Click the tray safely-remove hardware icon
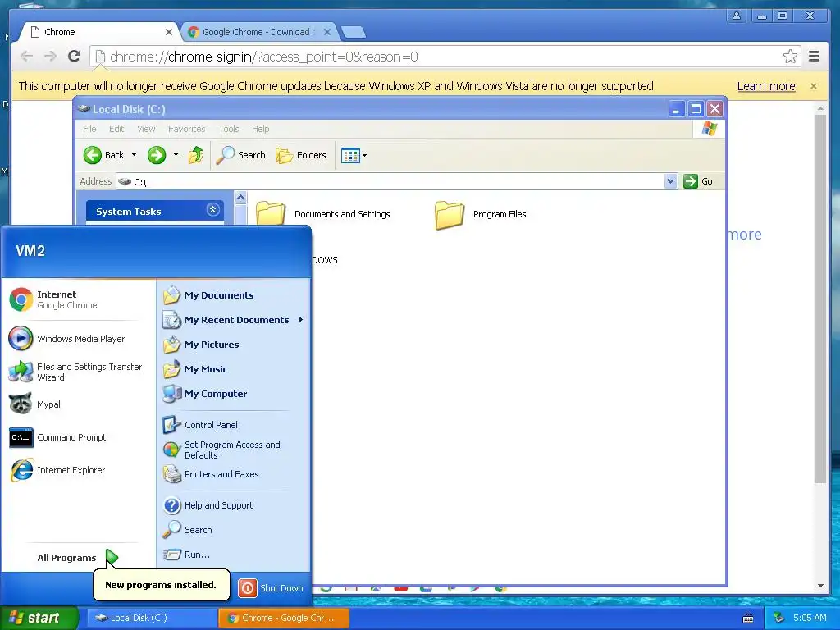840x630 pixels. 778,618
